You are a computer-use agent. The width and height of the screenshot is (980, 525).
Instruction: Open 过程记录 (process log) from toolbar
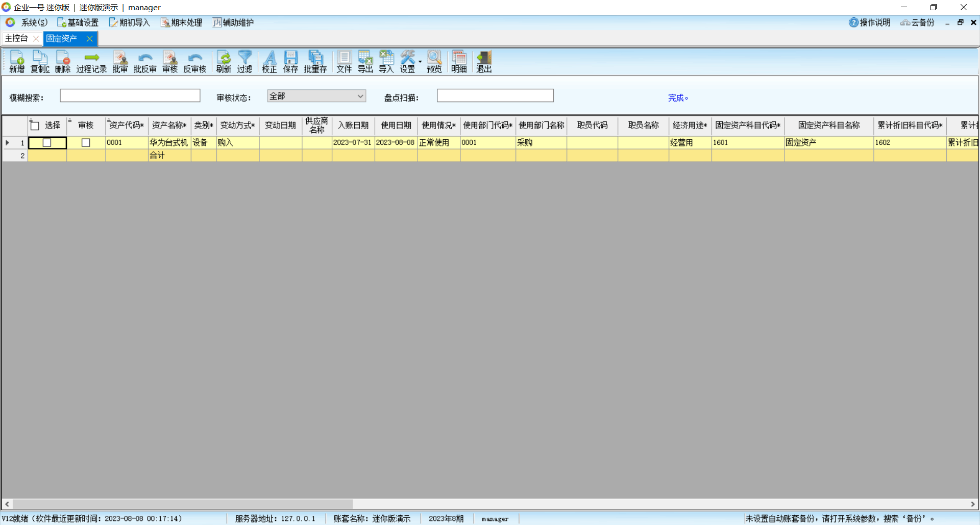point(91,62)
